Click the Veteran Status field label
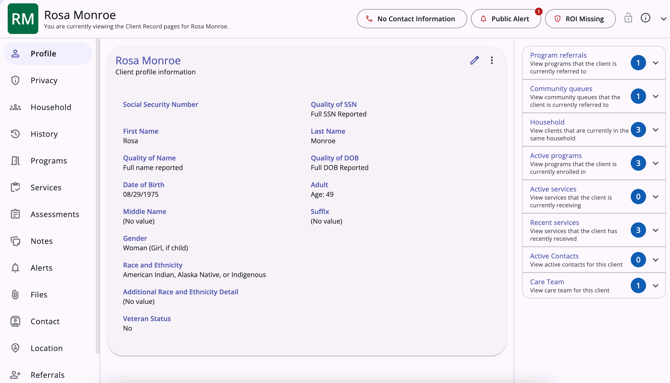Viewport: 670px width, 383px height. tap(147, 318)
